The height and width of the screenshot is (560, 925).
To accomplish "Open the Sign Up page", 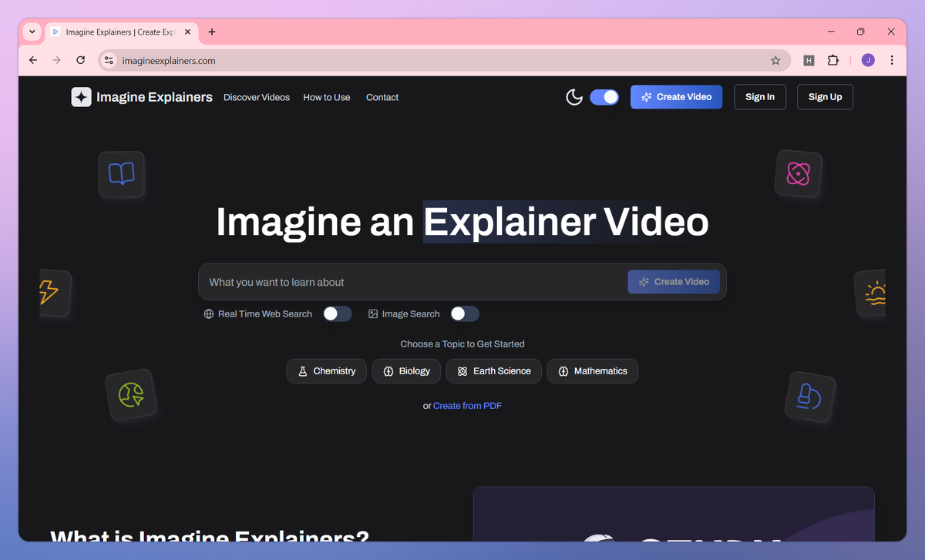I will point(825,97).
